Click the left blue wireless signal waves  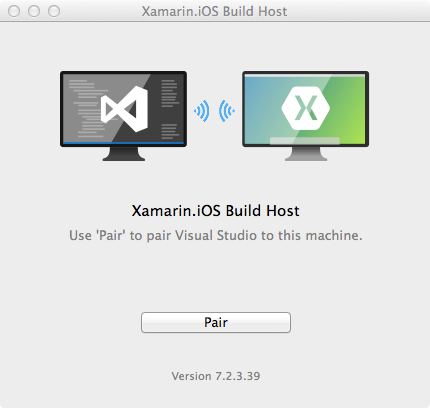tap(202, 111)
